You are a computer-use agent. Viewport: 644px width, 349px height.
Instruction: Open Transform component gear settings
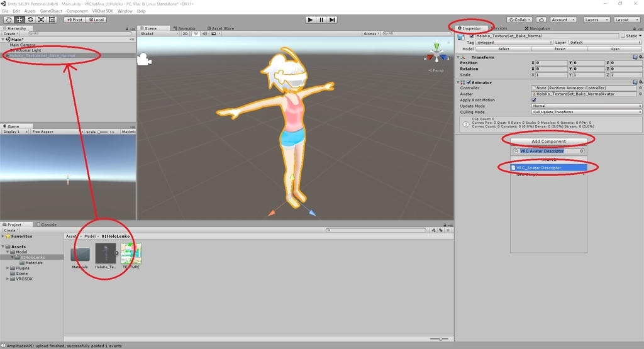point(640,57)
